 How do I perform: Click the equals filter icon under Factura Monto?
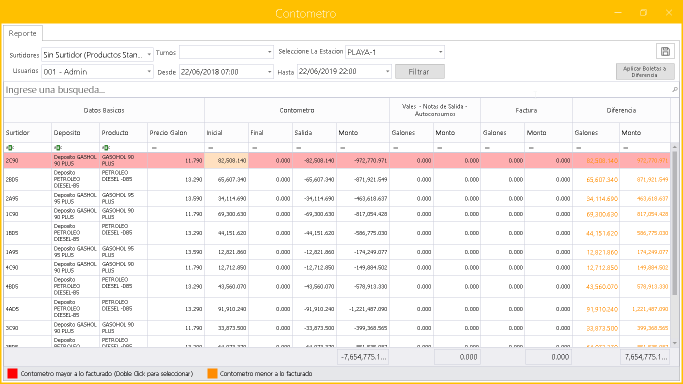531,148
